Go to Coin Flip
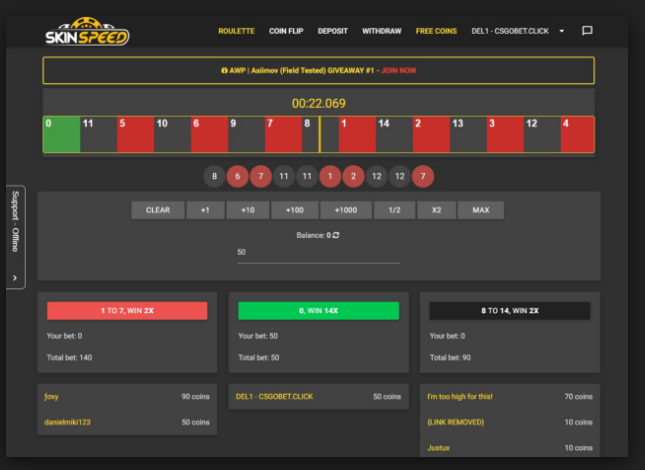 pyautogui.click(x=286, y=31)
